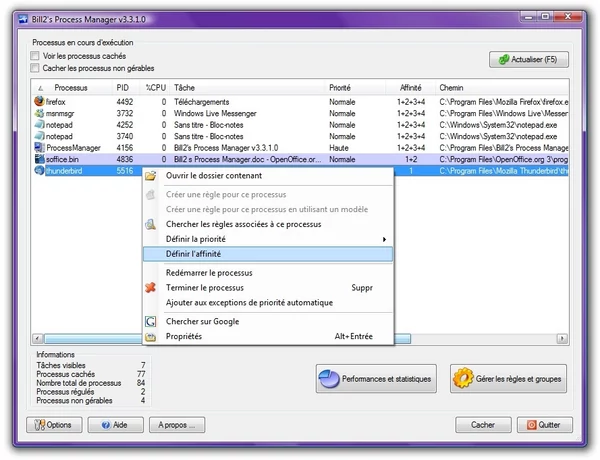The image size is (600, 460).
Task: Click the A propos ... button
Action: (177, 425)
